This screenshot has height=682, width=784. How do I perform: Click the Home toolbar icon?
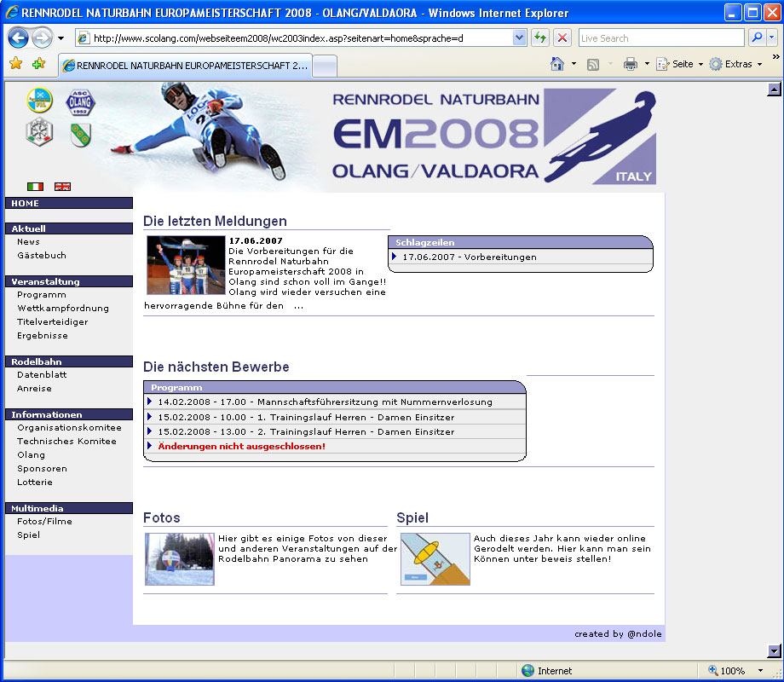point(557,64)
